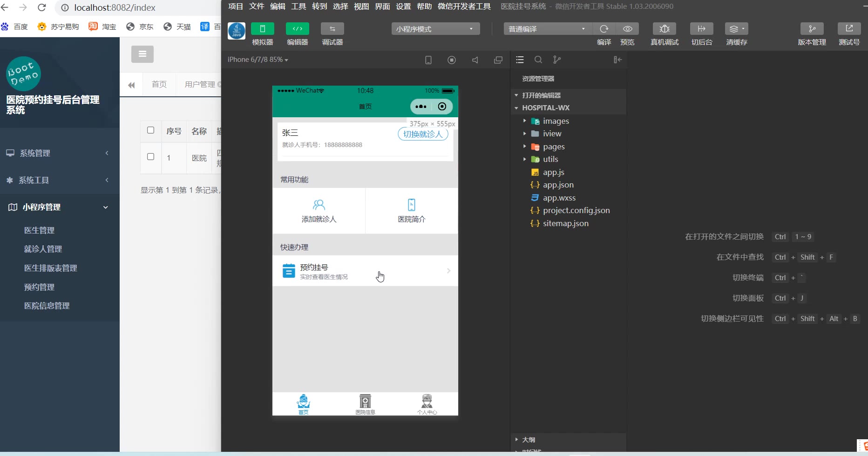Open the 工具 menu in menu bar
Screen dimensions: 868x456
click(x=298, y=6)
